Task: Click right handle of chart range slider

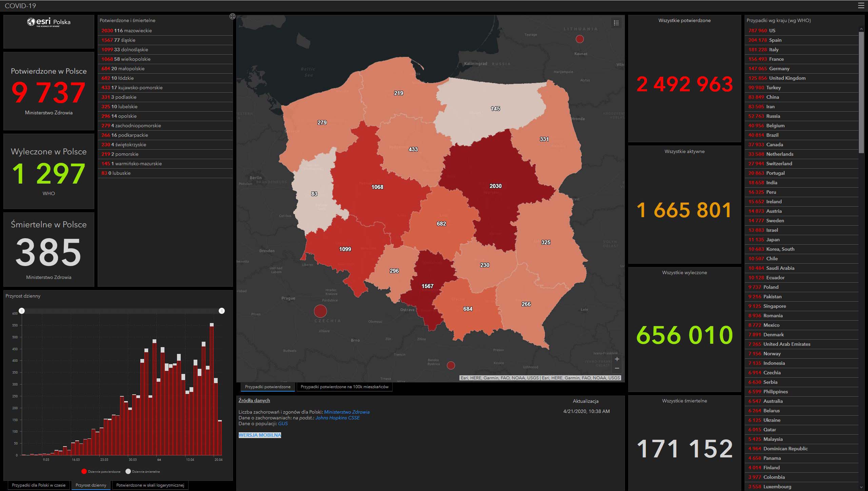Action: (222, 311)
